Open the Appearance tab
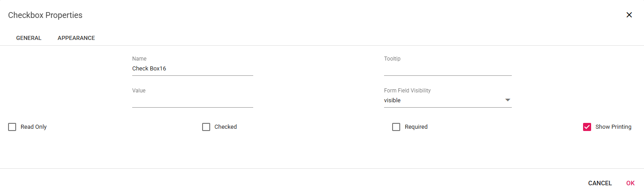This screenshot has height=192, width=644. click(76, 38)
